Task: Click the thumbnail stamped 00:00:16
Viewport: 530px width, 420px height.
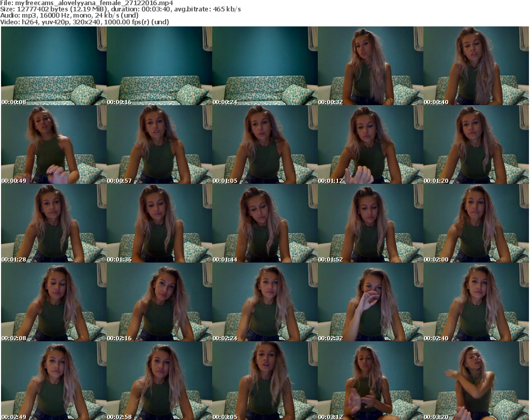Action: (x=159, y=66)
